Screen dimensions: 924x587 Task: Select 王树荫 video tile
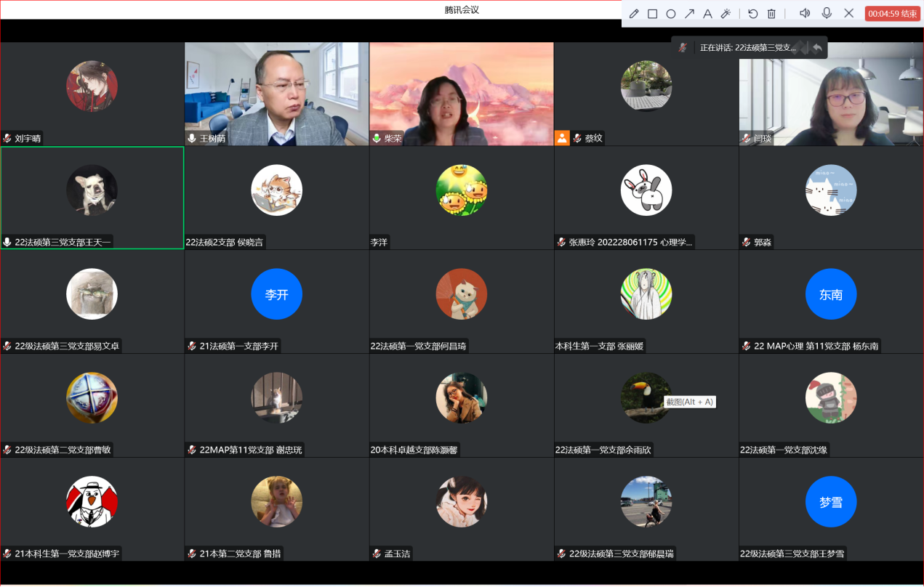pos(276,93)
